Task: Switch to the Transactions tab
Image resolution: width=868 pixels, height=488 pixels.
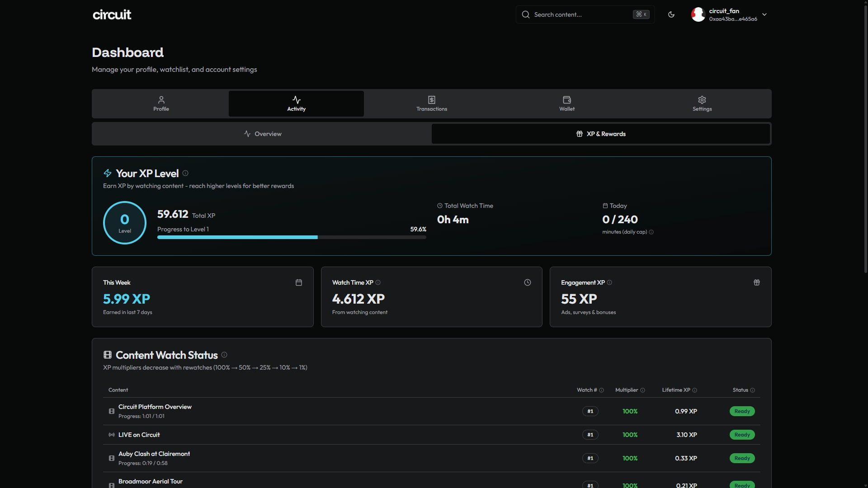Action: pyautogui.click(x=431, y=103)
